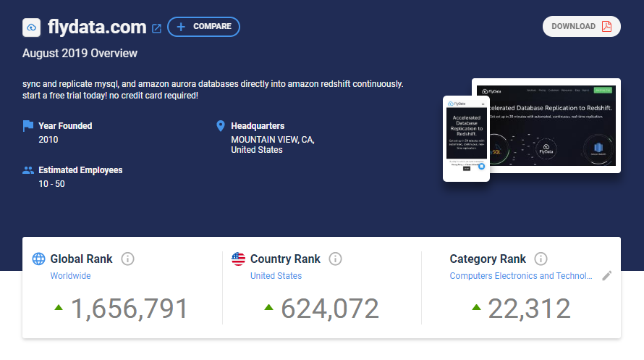644x360 pixels.
Task: Click the green up arrow beside country rank
Action: click(269, 307)
